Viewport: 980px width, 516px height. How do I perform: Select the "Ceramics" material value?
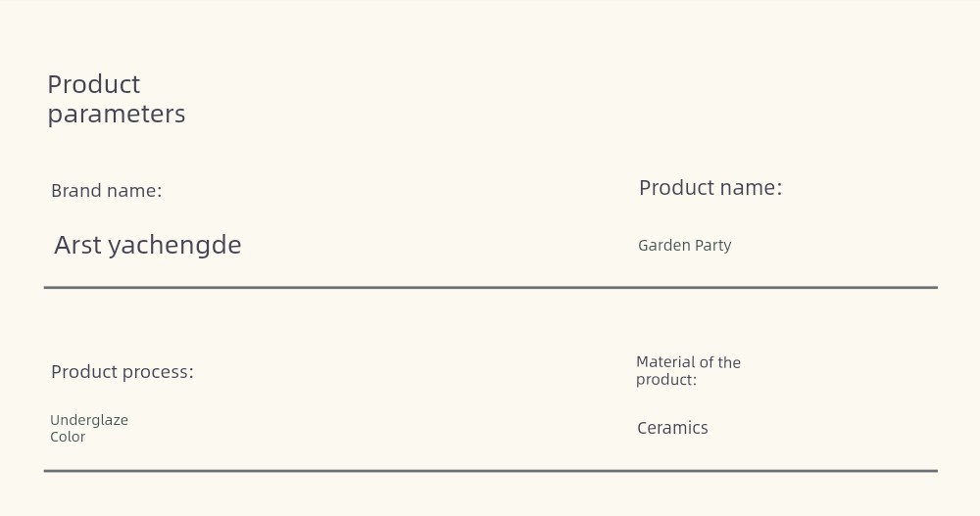pos(672,428)
